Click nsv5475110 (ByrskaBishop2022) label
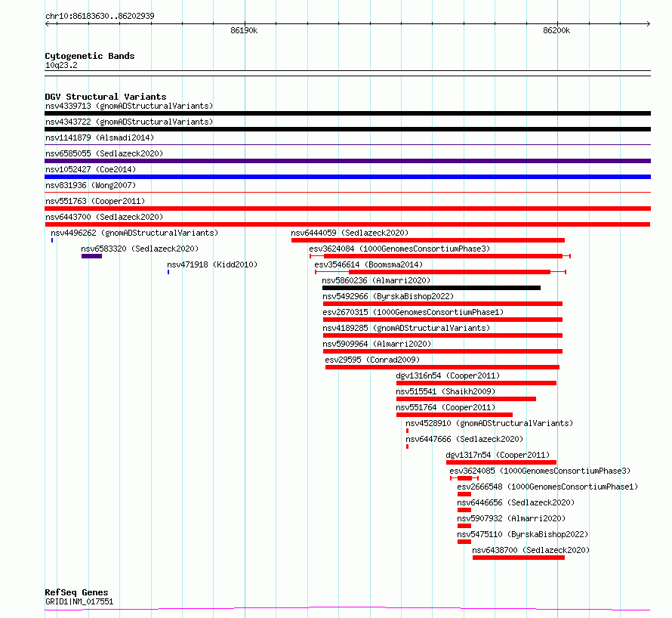 coord(522,534)
